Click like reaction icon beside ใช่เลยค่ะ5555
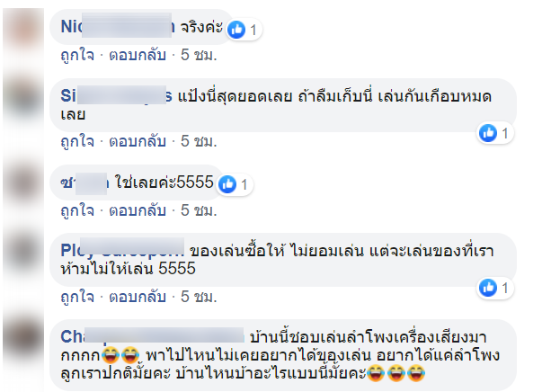 tap(227, 184)
